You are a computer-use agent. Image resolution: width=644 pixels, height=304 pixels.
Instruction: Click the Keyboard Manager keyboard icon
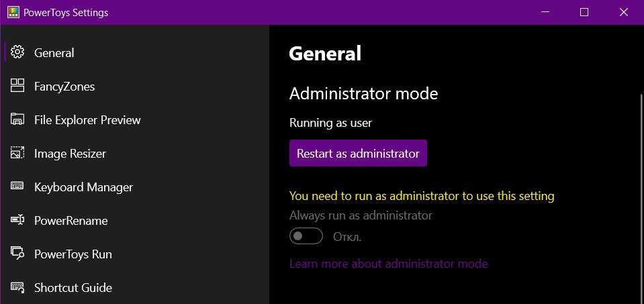click(x=17, y=187)
